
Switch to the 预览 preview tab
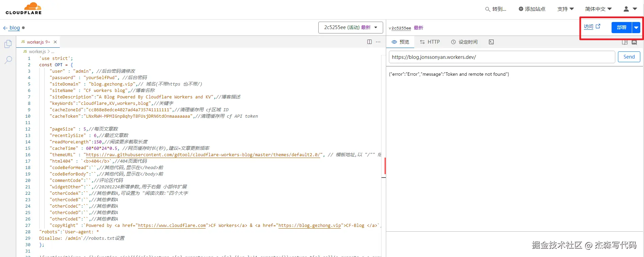[x=400, y=42]
